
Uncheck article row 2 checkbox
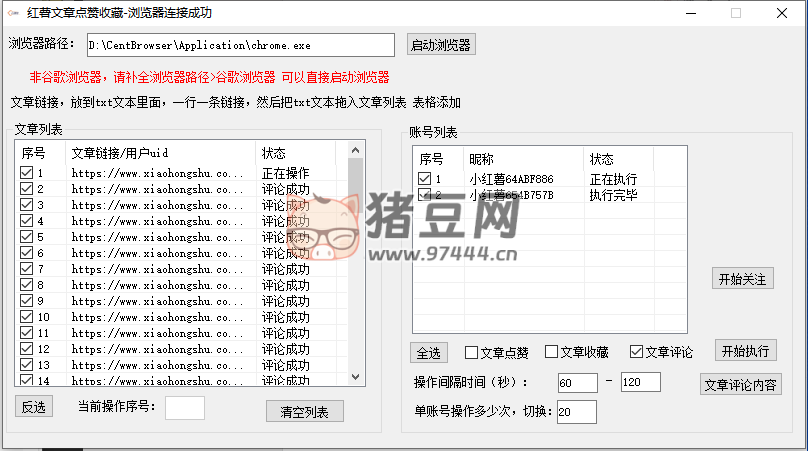coord(26,189)
